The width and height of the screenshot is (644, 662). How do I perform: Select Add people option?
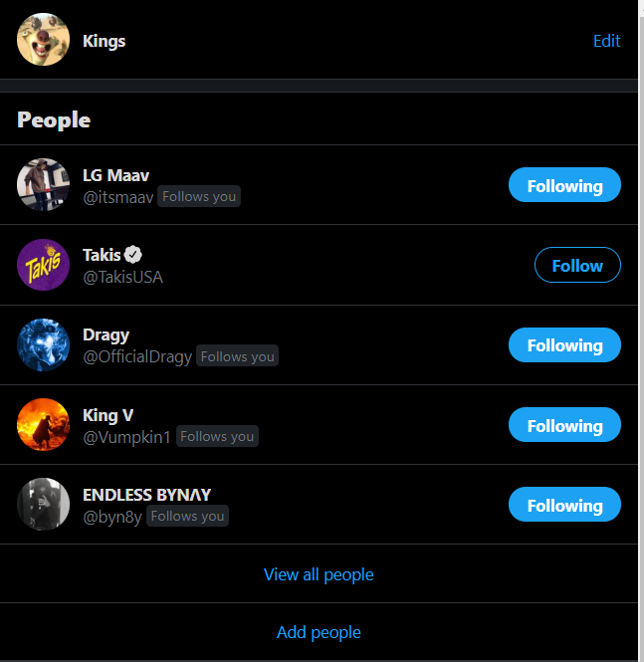click(x=319, y=632)
